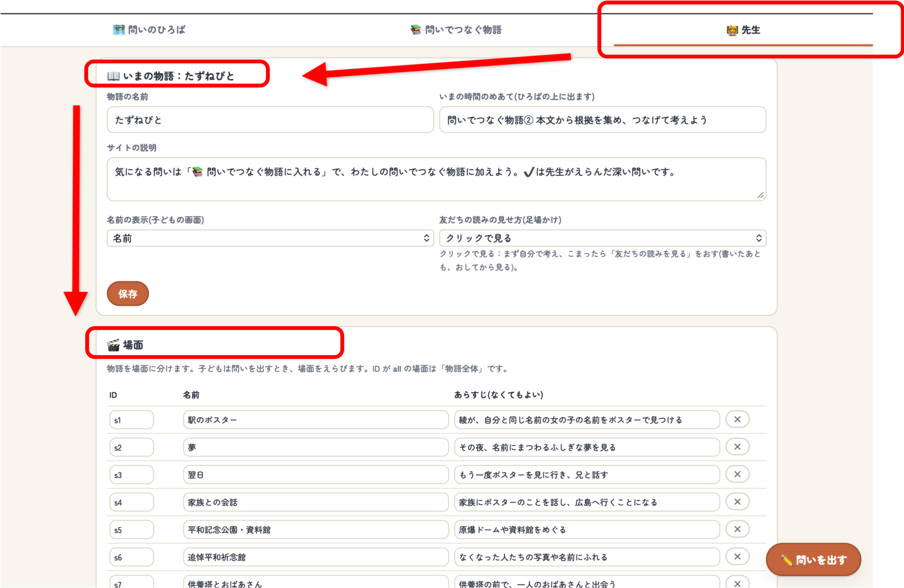Click the 保存 button
Screen dimensions: 904x588
coord(128,294)
